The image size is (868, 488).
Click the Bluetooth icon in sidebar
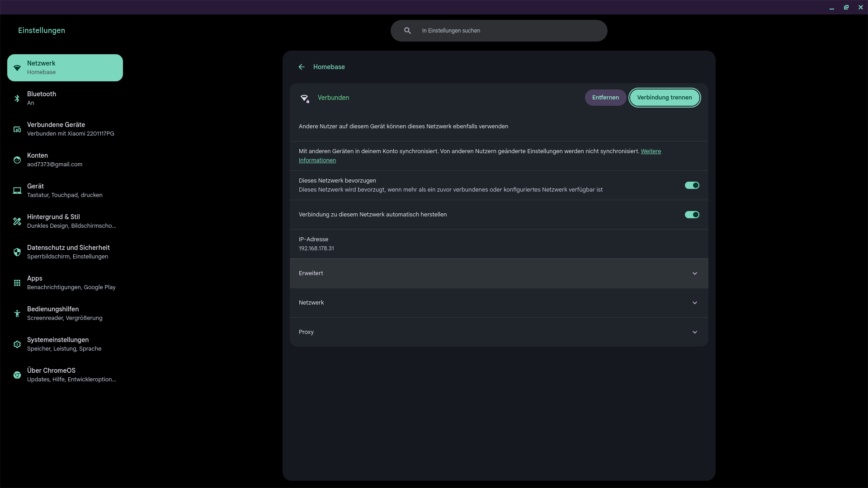point(17,99)
